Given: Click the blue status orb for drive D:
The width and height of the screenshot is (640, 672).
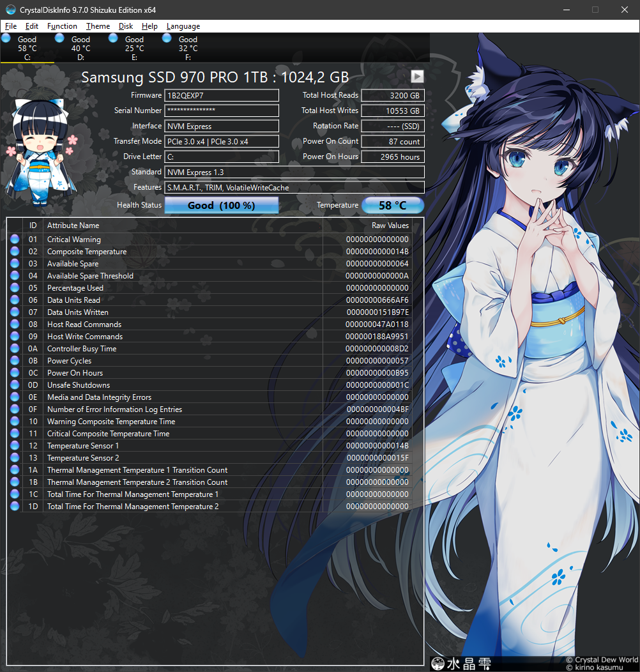Looking at the screenshot, I should click(x=59, y=38).
